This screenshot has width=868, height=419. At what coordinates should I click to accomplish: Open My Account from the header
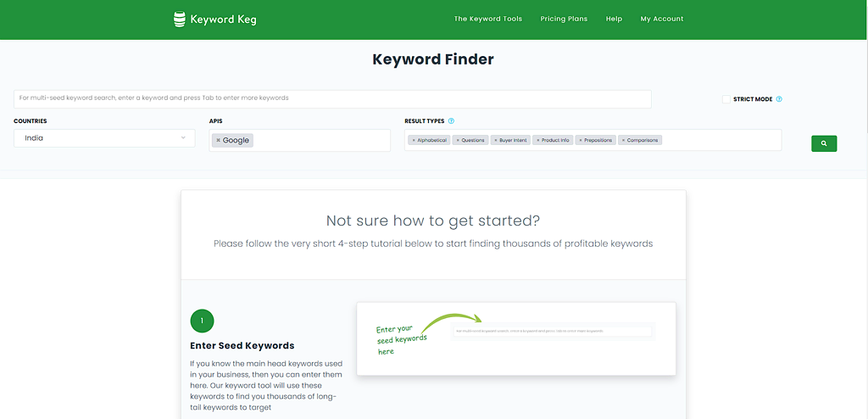pos(661,19)
